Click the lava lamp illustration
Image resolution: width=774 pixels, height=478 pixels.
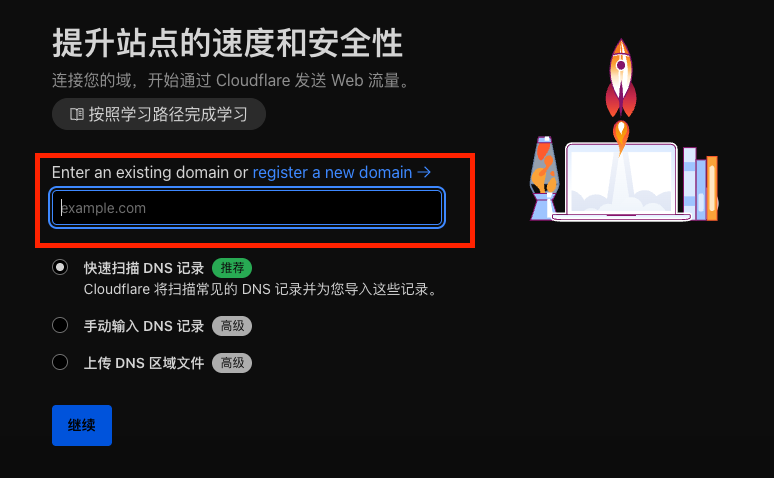point(544,178)
